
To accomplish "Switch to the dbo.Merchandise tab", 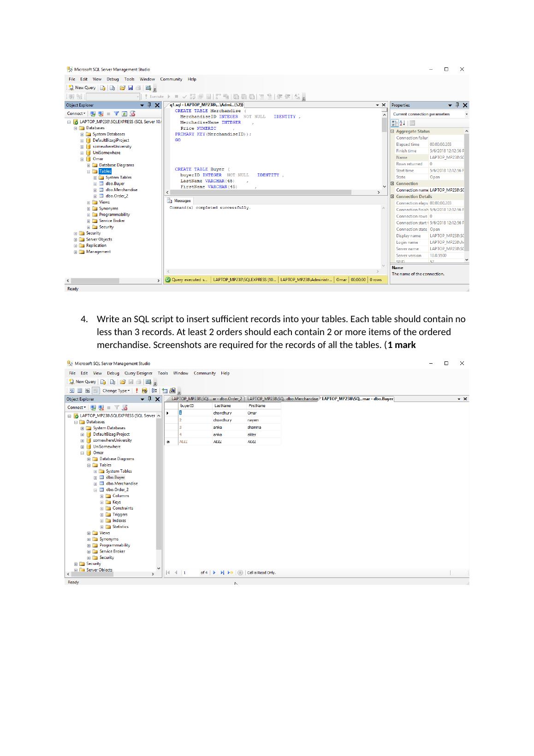I will point(282,399).
